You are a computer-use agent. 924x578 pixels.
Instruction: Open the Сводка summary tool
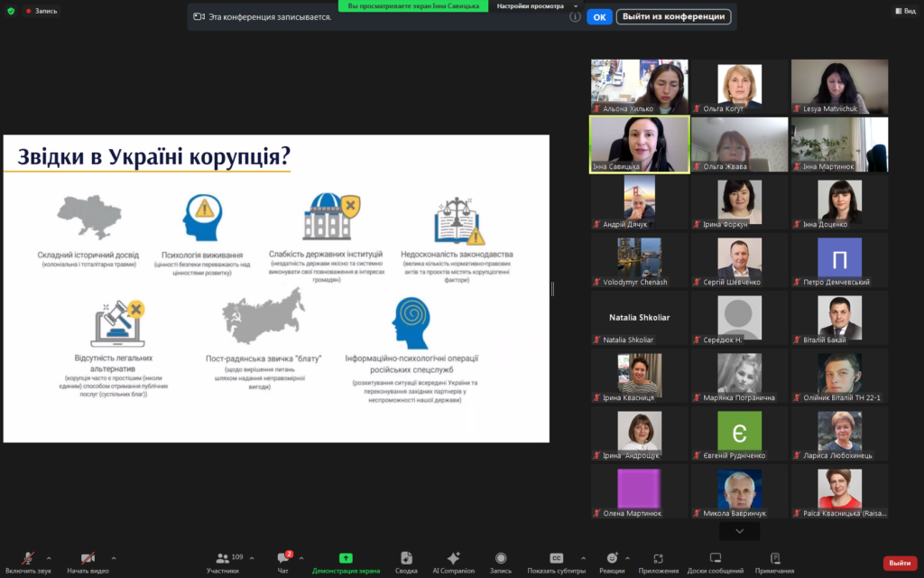point(406,559)
